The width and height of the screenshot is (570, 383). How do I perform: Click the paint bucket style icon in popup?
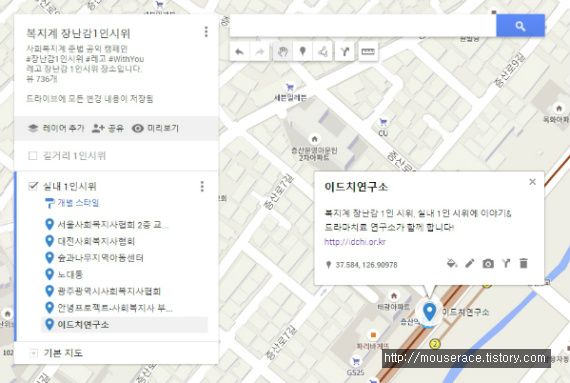451,263
